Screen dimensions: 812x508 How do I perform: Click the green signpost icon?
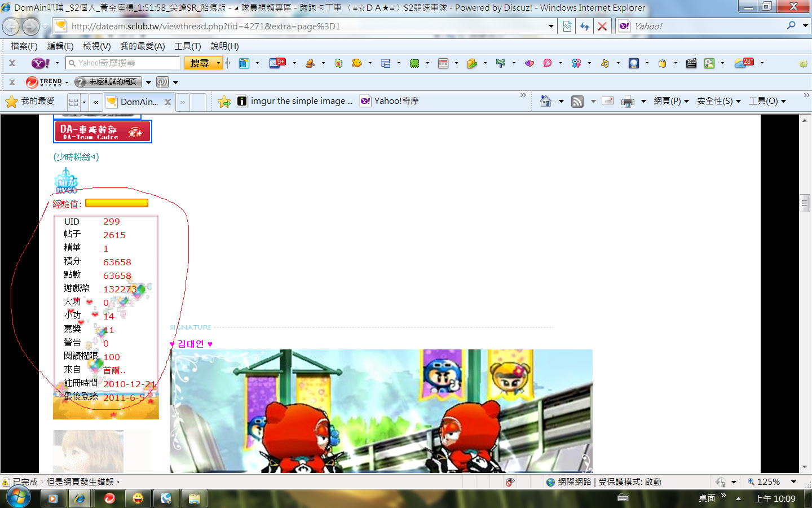click(x=500, y=63)
